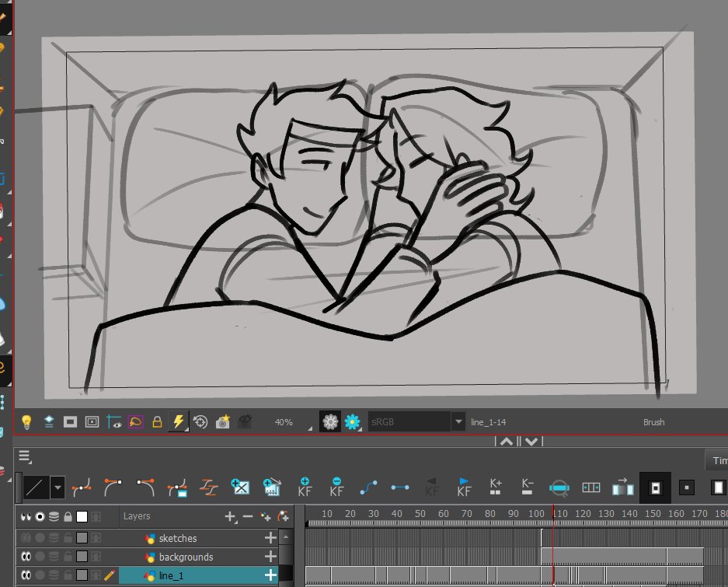Viewport: 728px width, 587px height.
Task: Click frame 150 on the timeline ruler
Action: 653,514
